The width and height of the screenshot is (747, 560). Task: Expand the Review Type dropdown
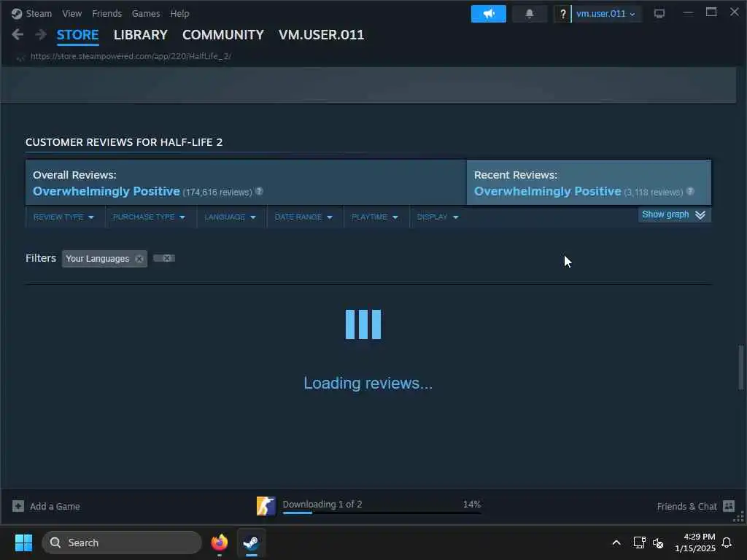(63, 217)
